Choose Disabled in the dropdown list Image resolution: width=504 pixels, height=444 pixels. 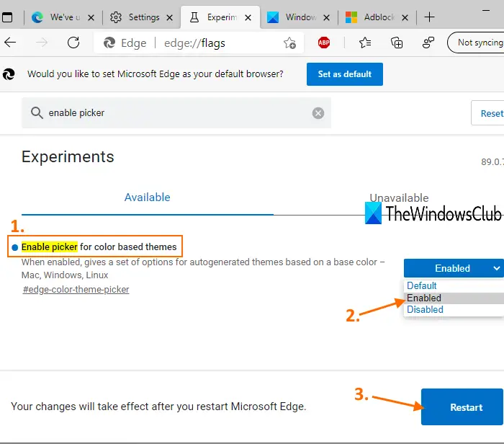pyautogui.click(x=454, y=309)
